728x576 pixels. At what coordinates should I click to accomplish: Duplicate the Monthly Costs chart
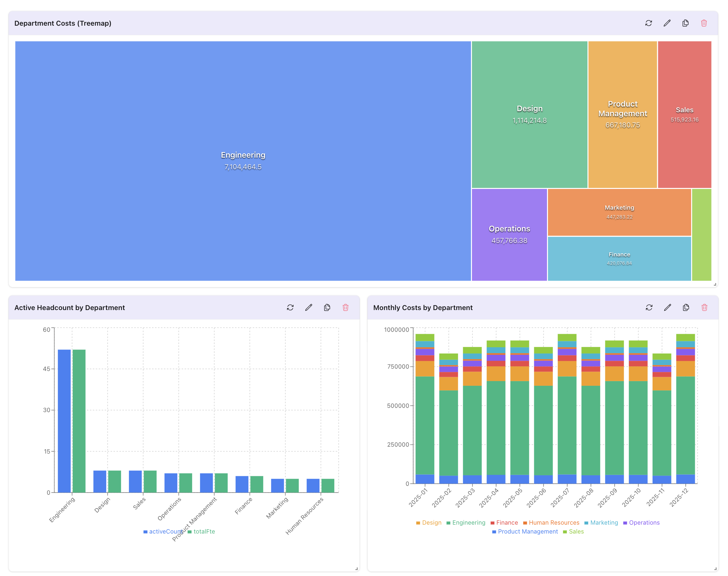(x=686, y=307)
